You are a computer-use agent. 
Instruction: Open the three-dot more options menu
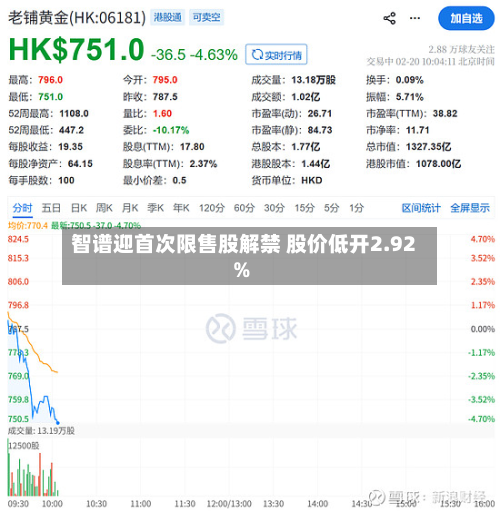pos(415,18)
